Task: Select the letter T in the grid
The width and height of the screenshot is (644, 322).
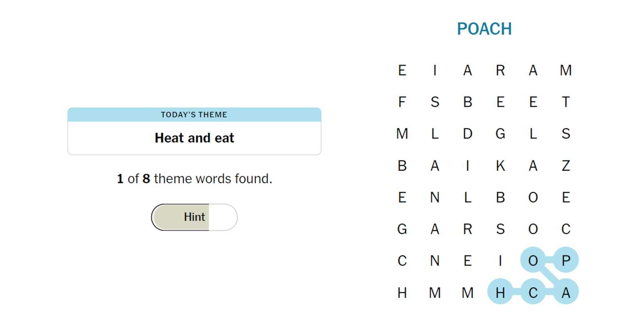Action: point(566,102)
